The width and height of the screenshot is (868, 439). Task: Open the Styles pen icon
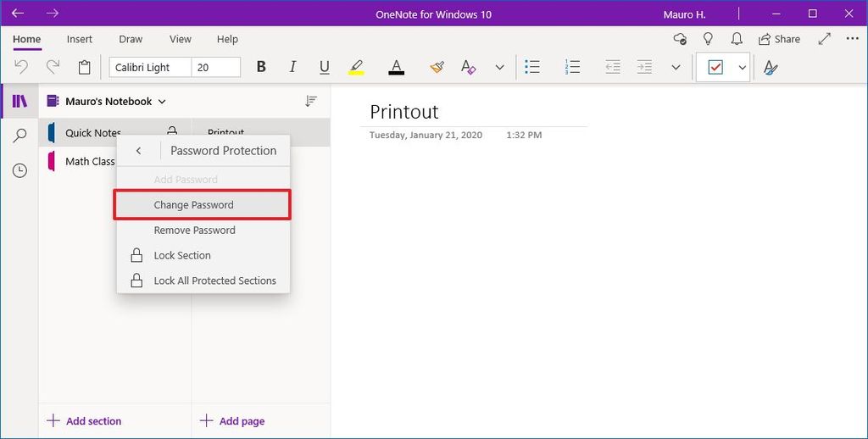771,68
